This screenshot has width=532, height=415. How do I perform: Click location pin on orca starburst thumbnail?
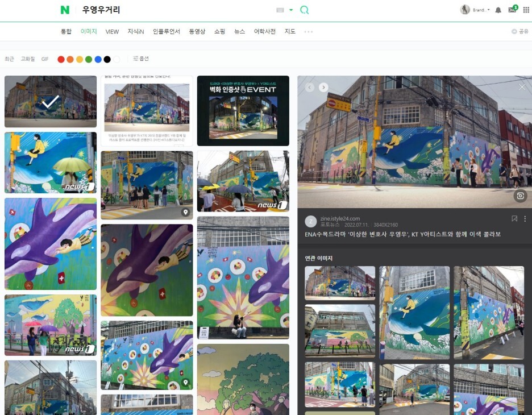pos(185,383)
